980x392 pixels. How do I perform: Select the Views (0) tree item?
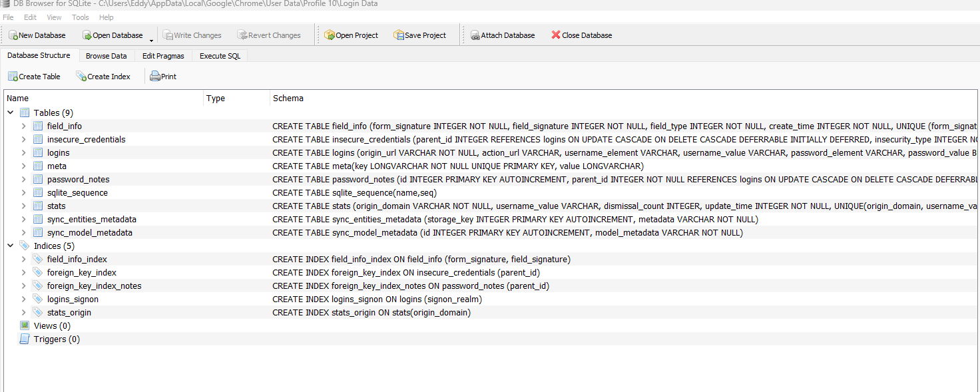tap(52, 325)
